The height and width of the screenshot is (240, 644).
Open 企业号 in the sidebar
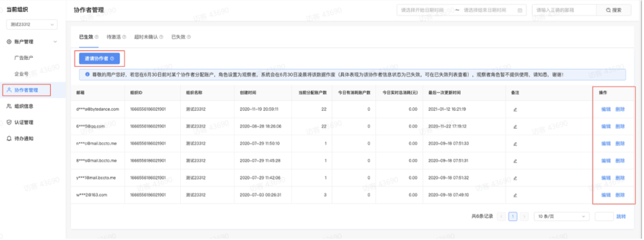[21, 74]
